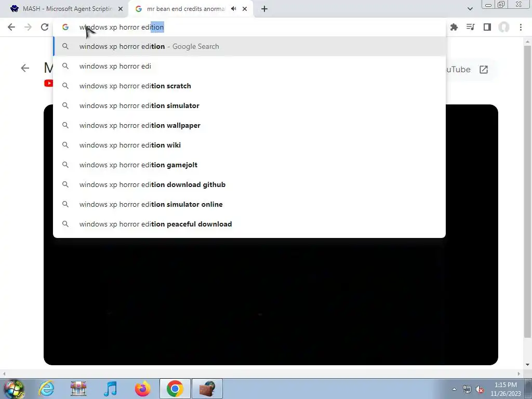Click the horizontal scrollbar right arrow
The width and height of the screenshot is (532, 399).
pos(519,374)
